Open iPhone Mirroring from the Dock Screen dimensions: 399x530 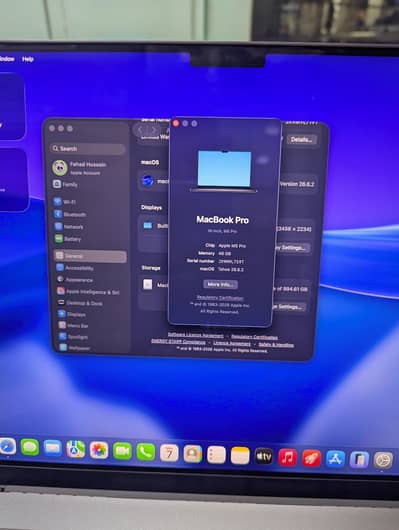coord(359,460)
